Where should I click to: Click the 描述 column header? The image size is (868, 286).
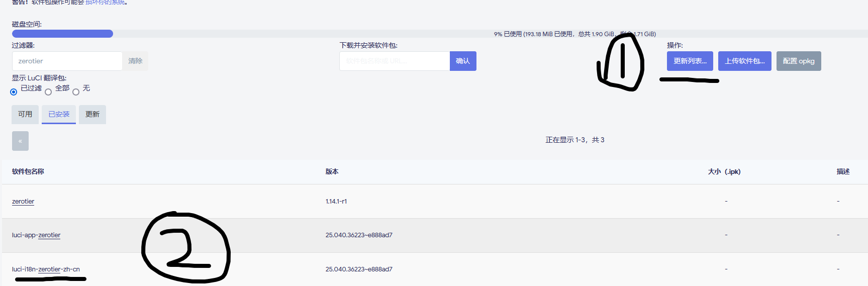tap(843, 171)
